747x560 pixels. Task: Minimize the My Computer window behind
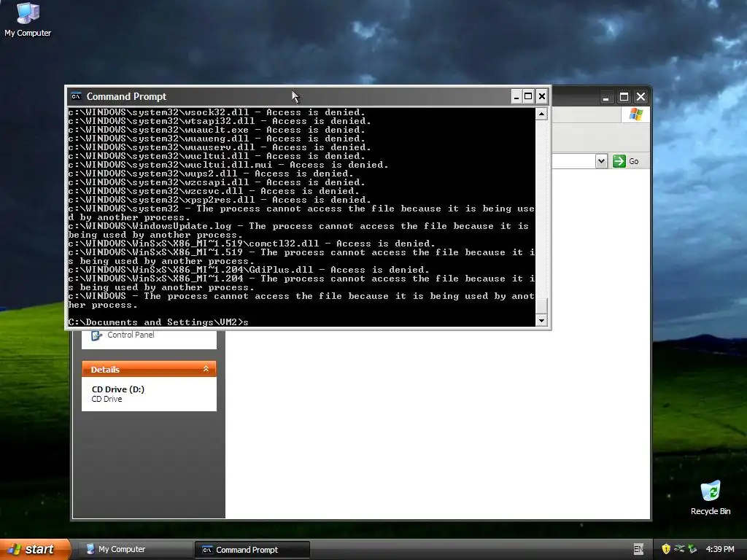click(605, 97)
